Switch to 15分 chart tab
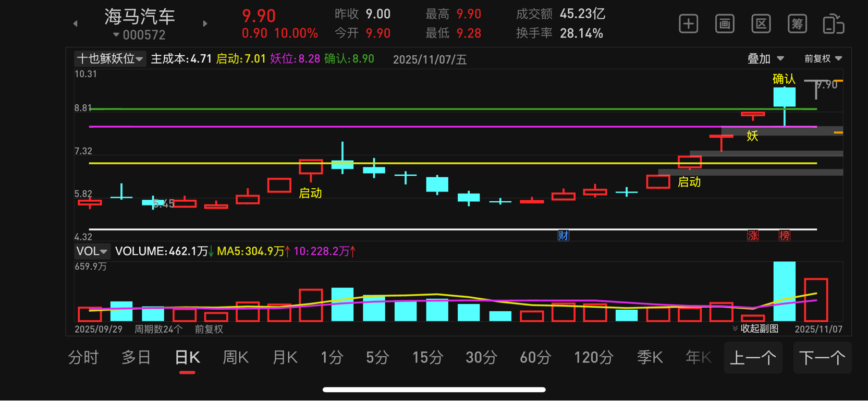Viewport: 868px width, 401px height. (x=427, y=358)
